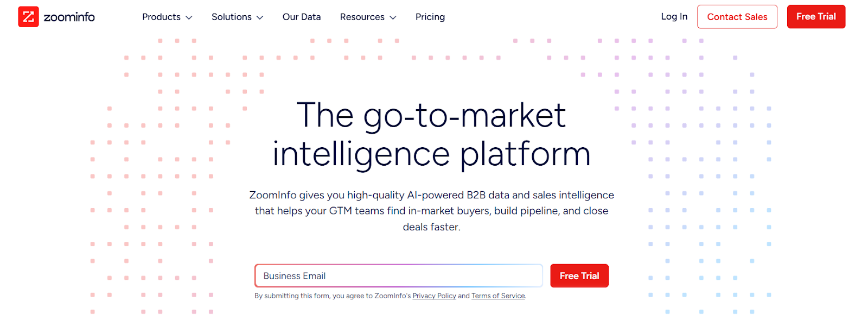Navigate to the Pricing page
This screenshot has height=320, width=868.
(430, 17)
